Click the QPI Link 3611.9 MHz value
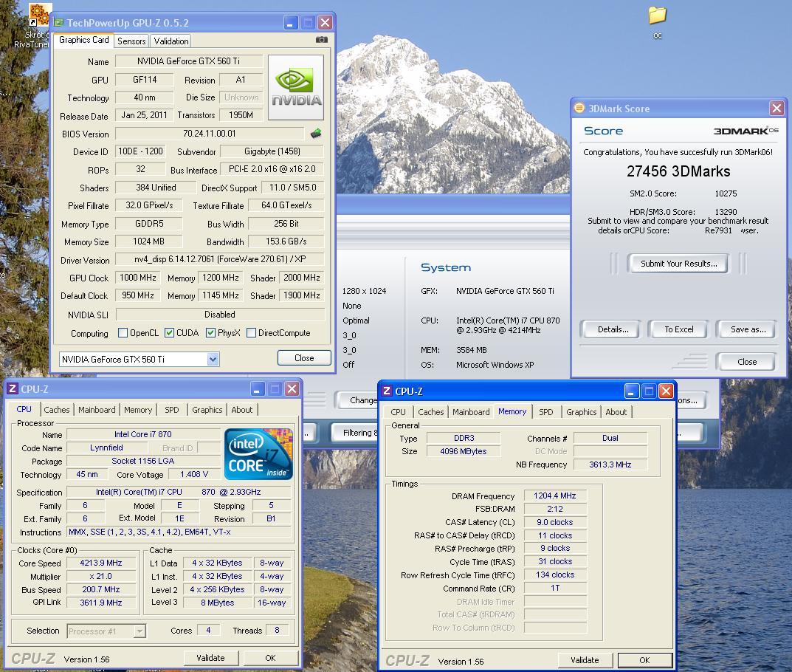792x672 pixels. pos(101,603)
